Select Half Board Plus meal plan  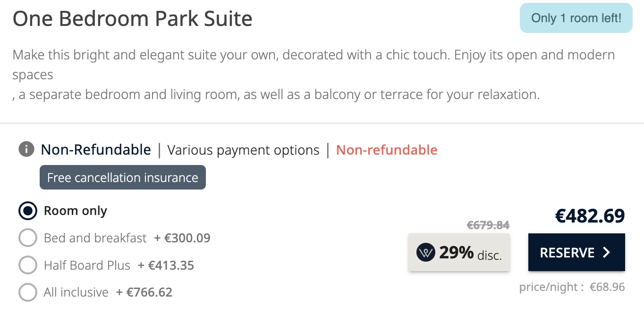[x=28, y=265]
